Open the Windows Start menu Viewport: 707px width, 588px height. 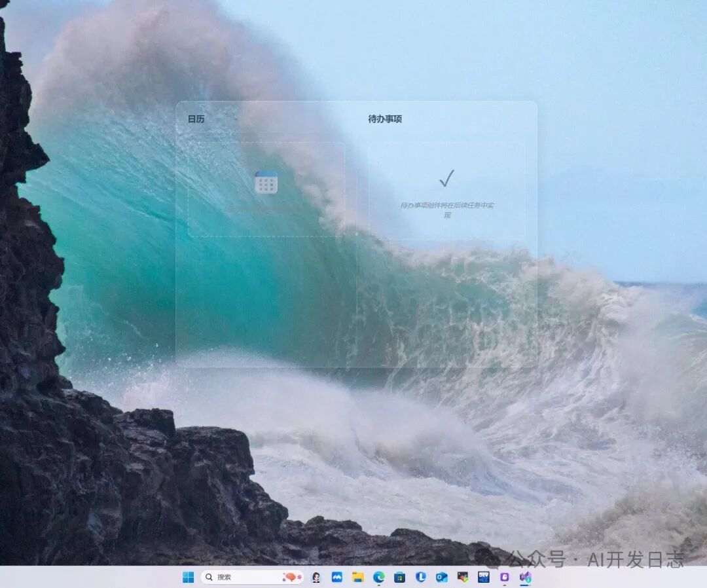tap(188, 577)
